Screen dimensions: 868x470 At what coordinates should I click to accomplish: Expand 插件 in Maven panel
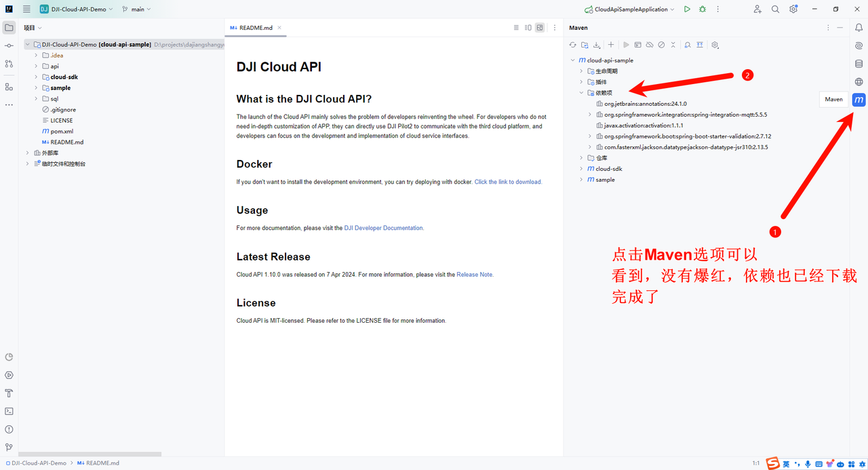[x=581, y=82]
